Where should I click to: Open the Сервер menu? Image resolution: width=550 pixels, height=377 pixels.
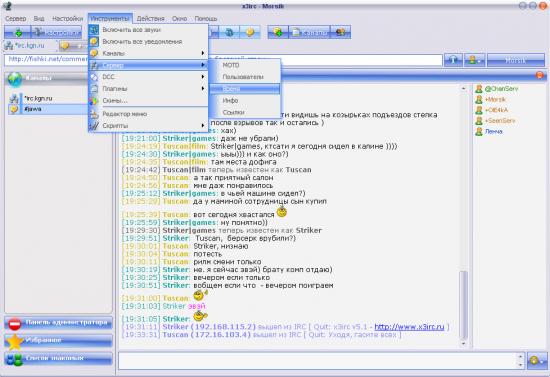coord(15,19)
